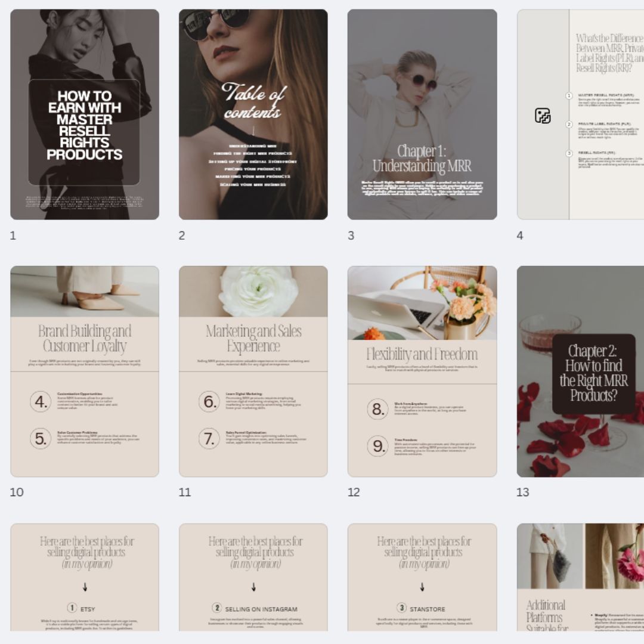This screenshot has width=644, height=644.
Task: Click the image placeholder icon on page 4
Action: (543, 116)
